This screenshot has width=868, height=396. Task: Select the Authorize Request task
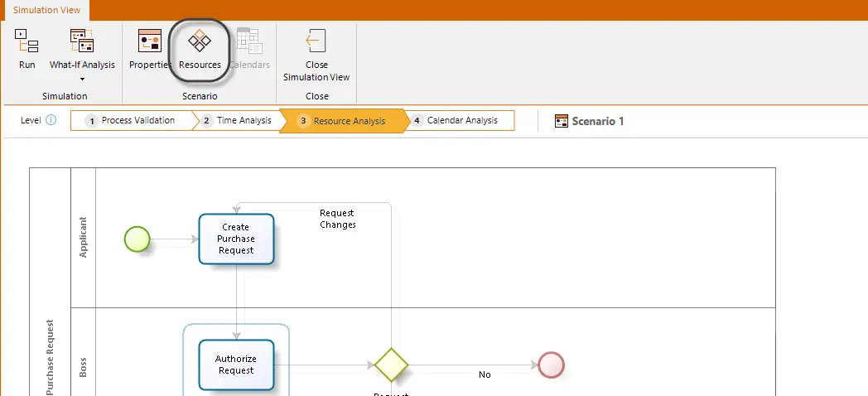(236, 365)
